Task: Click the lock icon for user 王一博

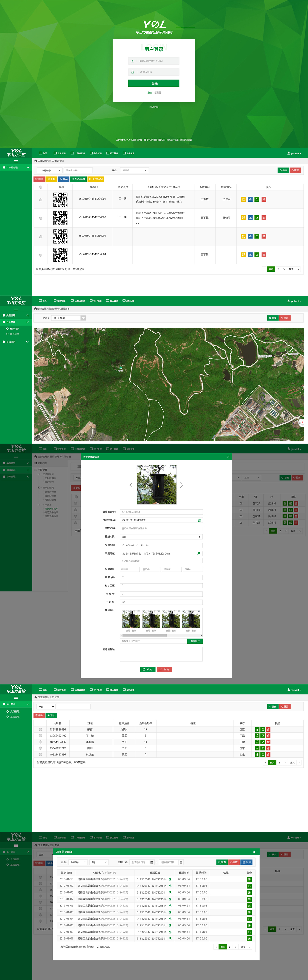Action: (257, 736)
